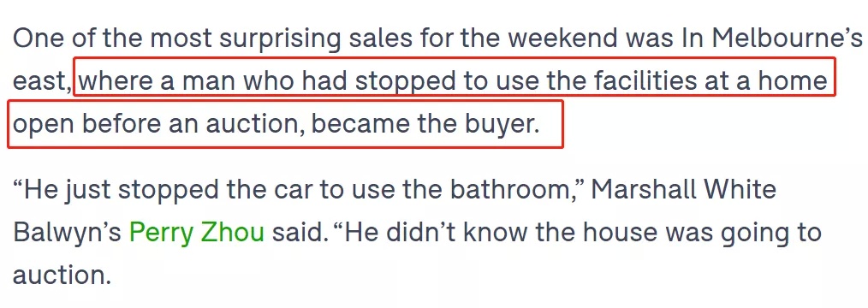This screenshot has height=308, width=868.
Task: Click the words "where a man who had"
Action: [213, 82]
